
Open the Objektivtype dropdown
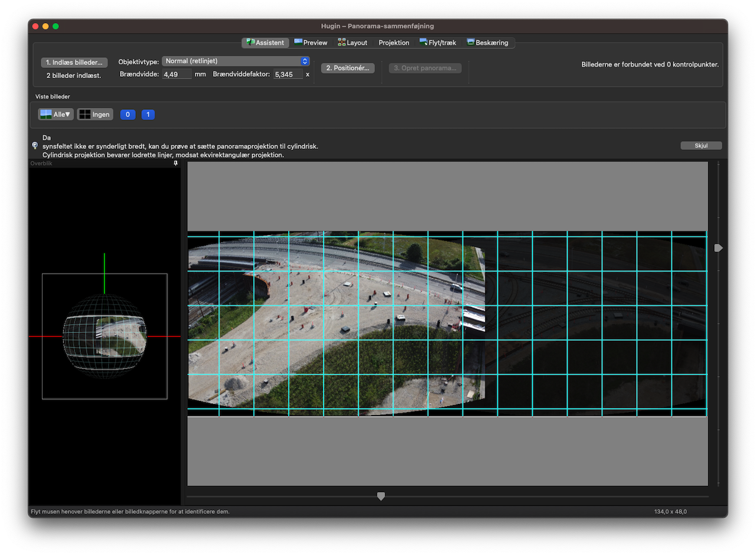[x=236, y=60]
